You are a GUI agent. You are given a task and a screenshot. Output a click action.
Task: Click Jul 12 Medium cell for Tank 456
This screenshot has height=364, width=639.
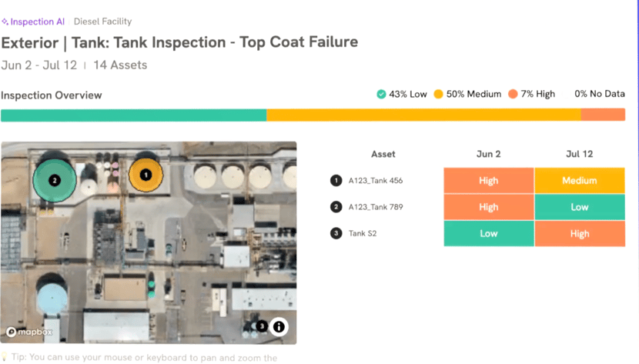579,181
